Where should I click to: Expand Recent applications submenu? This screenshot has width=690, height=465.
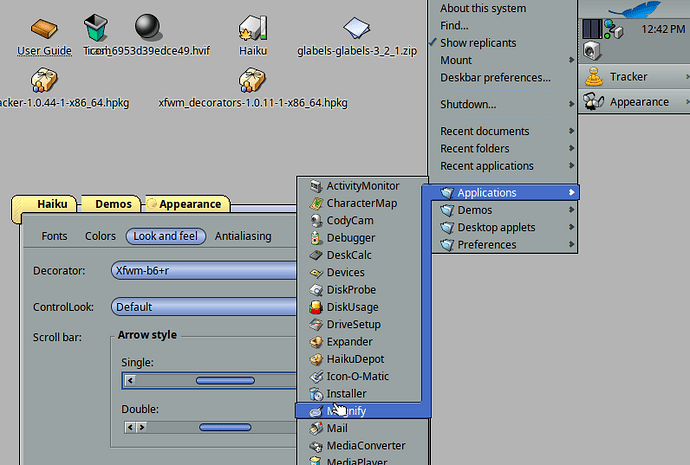click(x=503, y=166)
